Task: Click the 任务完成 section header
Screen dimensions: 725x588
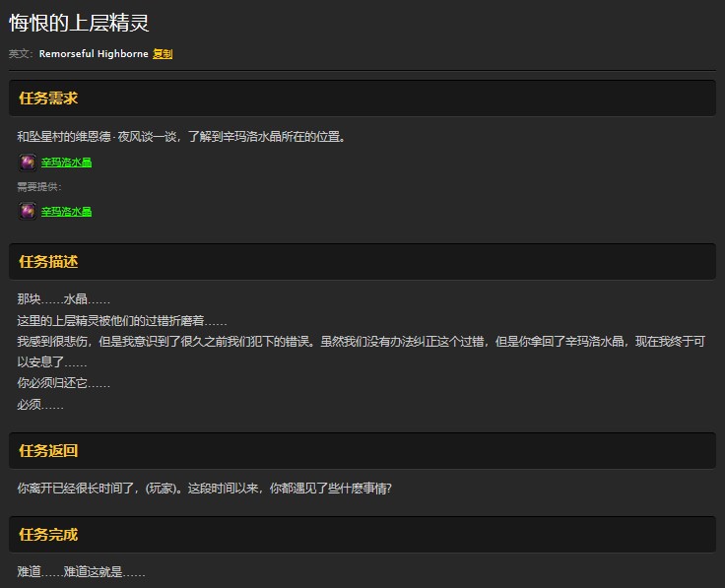Action: pos(362,535)
